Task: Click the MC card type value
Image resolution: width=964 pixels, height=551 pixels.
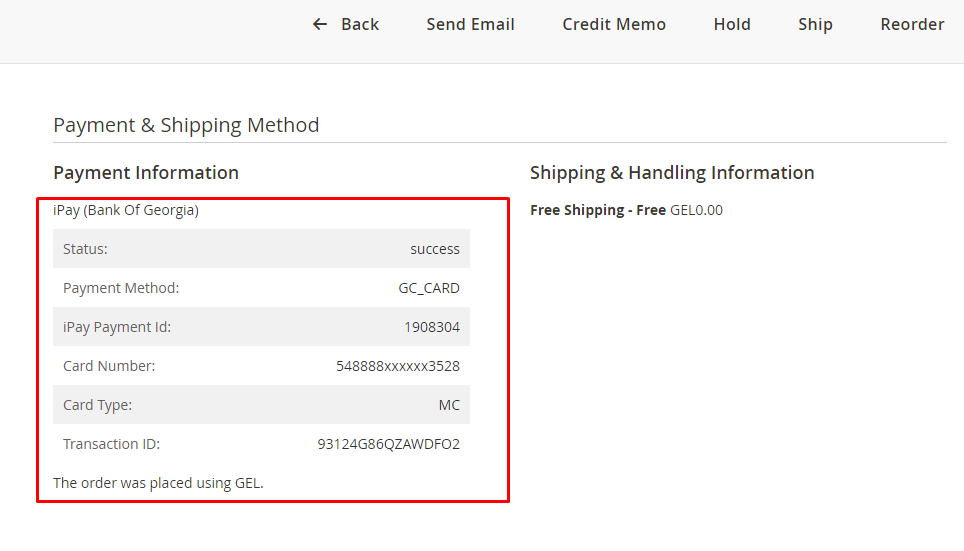Action: point(449,405)
